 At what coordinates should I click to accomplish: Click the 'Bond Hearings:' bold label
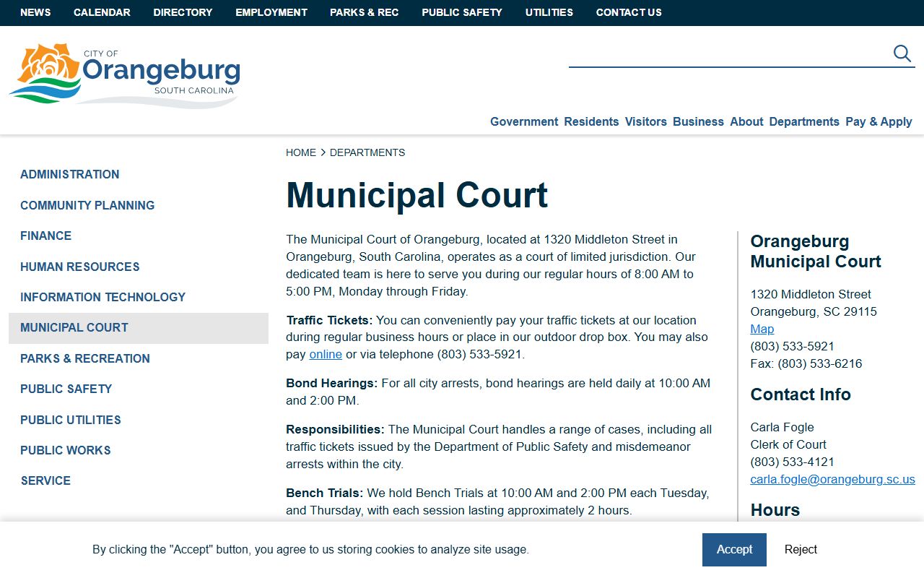click(x=332, y=383)
